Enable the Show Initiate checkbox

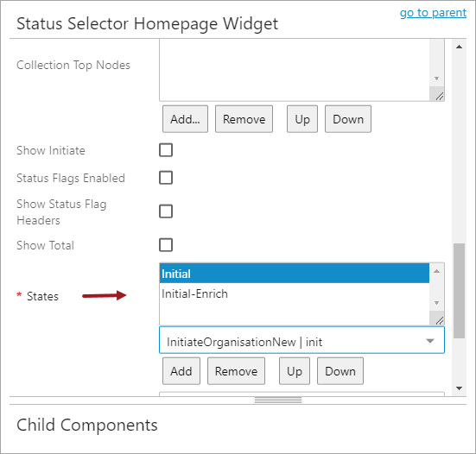click(x=166, y=150)
